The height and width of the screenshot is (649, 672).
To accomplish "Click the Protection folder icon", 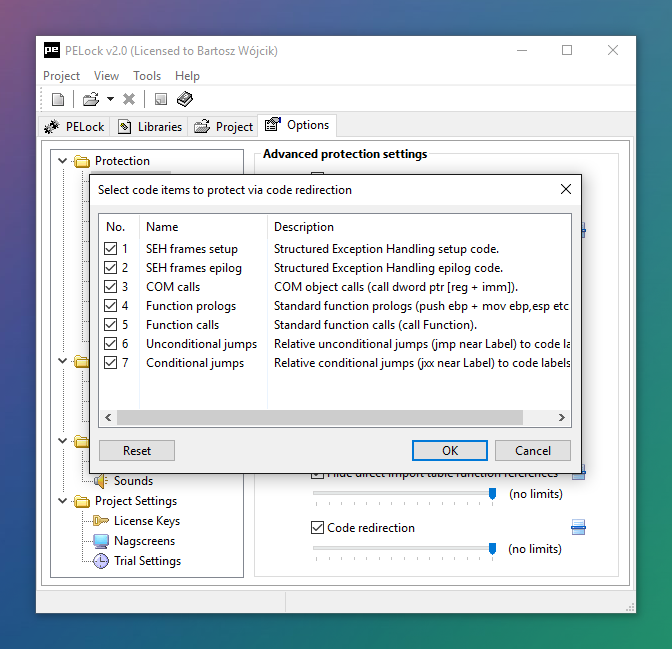I will [x=81, y=161].
